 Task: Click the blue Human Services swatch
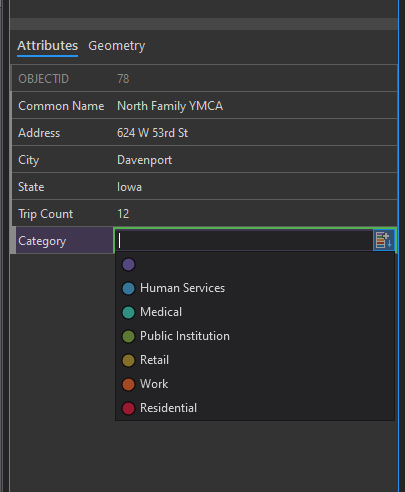coord(128,288)
